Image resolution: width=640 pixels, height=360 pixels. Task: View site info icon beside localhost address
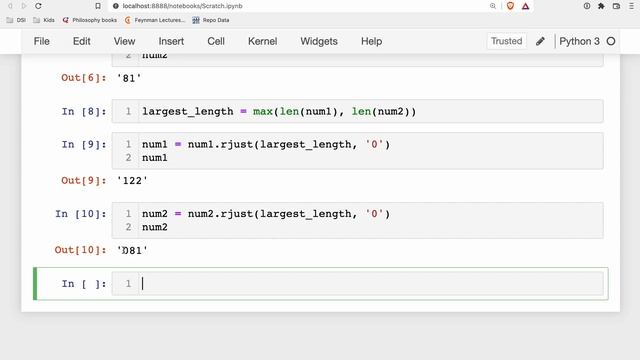(x=116, y=6)
